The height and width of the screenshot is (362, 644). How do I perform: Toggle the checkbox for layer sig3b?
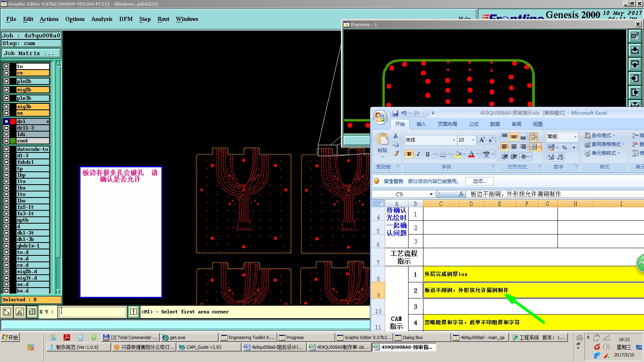6,107
